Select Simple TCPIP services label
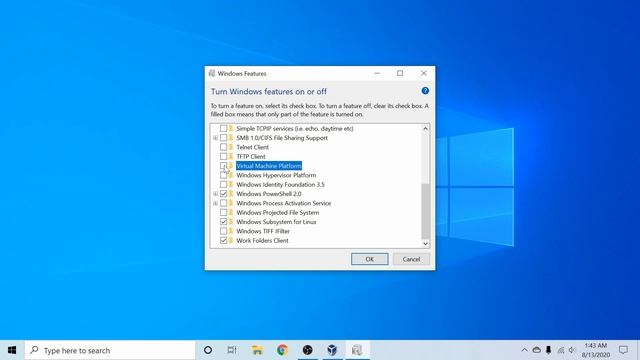 tap(295, 129)
